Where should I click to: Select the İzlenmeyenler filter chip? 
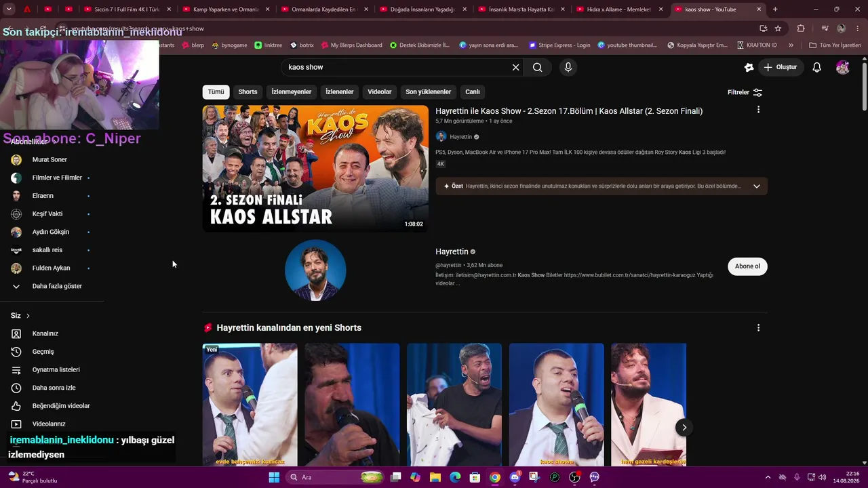pyautogui.click(x=292, y=92)
